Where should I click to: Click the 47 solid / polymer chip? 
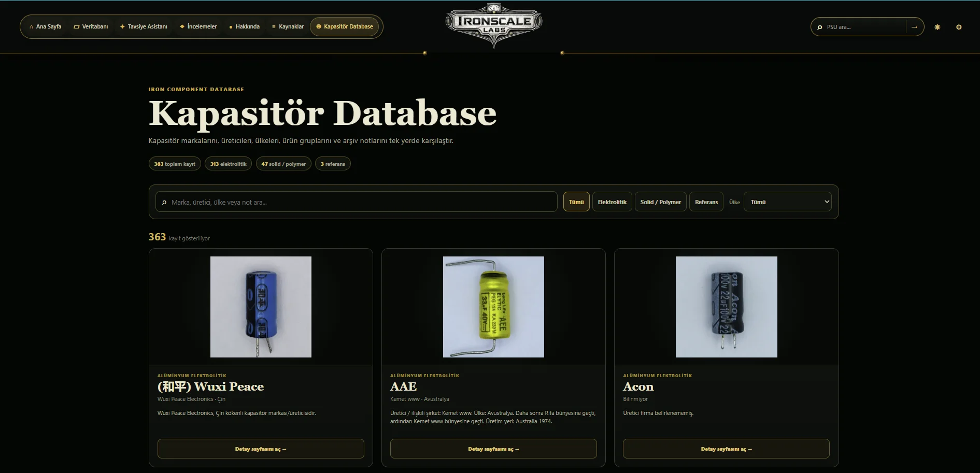(283, 164)
